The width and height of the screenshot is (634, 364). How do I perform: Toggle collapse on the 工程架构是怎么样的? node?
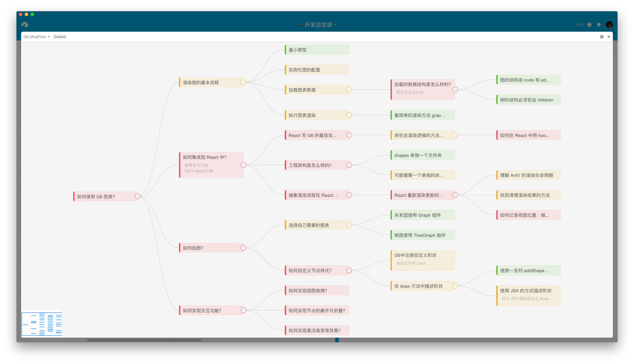pyautogui.click(x=349, y=165)
